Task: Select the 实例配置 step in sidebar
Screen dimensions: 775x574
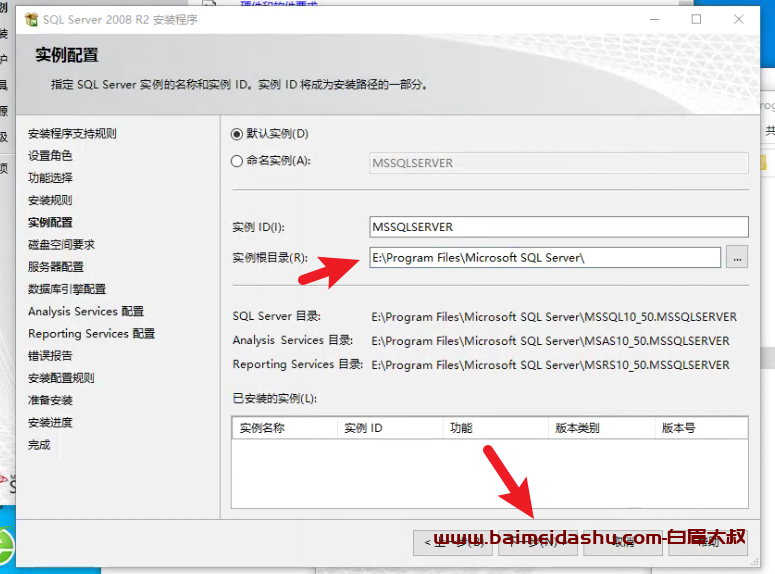Action: click(50, 222)
